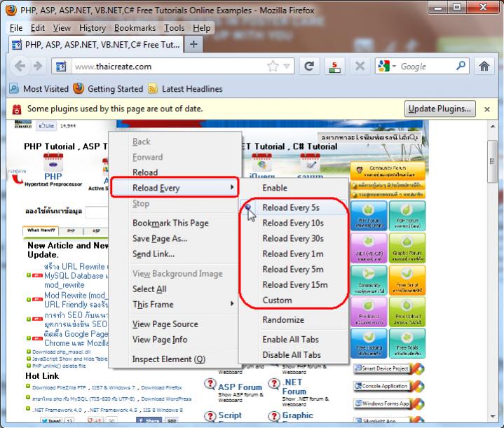Viewport: 504px width, 428px height.
Task: Dismiss the plugin notification bar
Action: click(487, 109)
